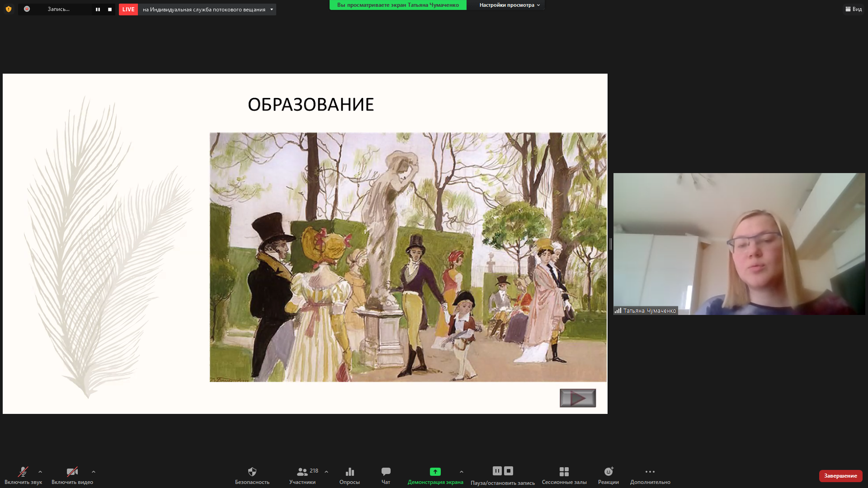Viewport: 868px width, 488px height.
Task: Open the Сессионные залы breakout rooms
Action: click(564, 475)
